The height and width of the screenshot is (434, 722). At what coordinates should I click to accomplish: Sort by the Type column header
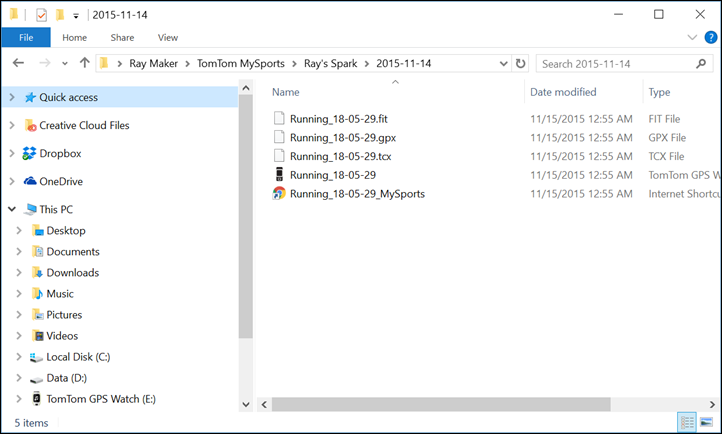pyautogui.click(x=659, y=92)
